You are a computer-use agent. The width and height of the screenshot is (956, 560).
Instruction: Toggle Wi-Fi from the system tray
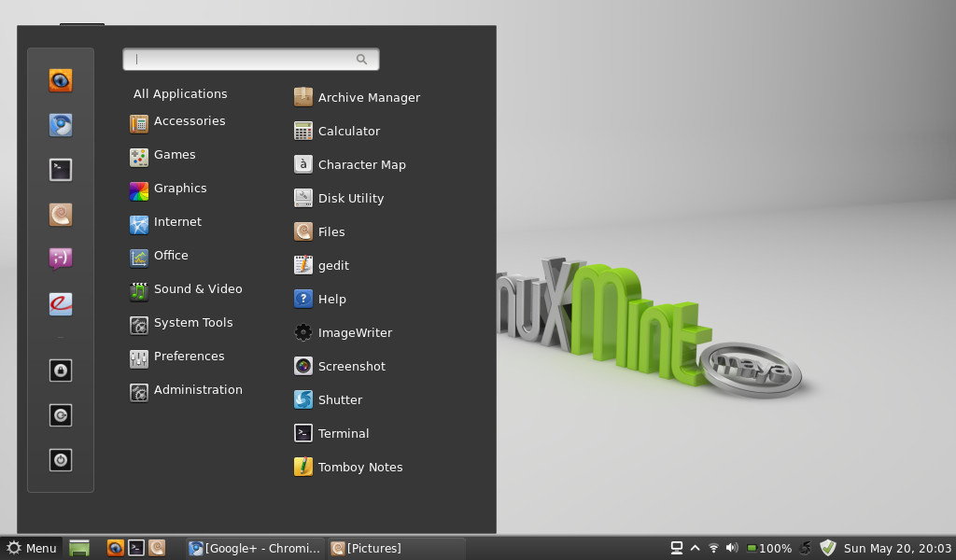pyautogui.click(x=713, y=548)
